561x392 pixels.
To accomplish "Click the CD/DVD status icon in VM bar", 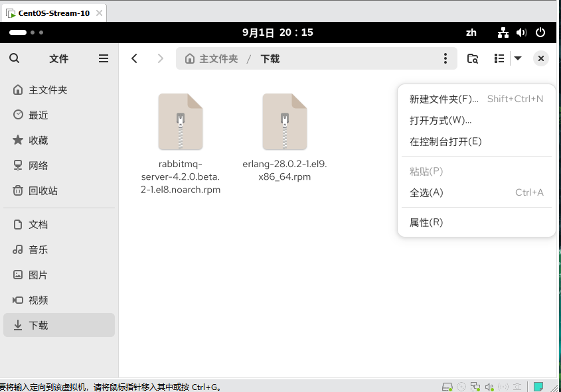I will pos(461,387).
